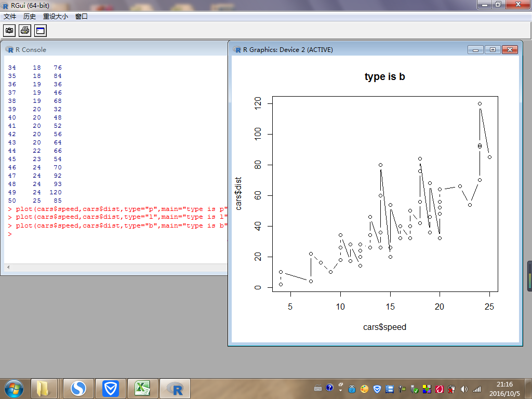Screen dimensions: 532x399
Task: Click the R icon in Console title bar
Action: coord(9,49)
